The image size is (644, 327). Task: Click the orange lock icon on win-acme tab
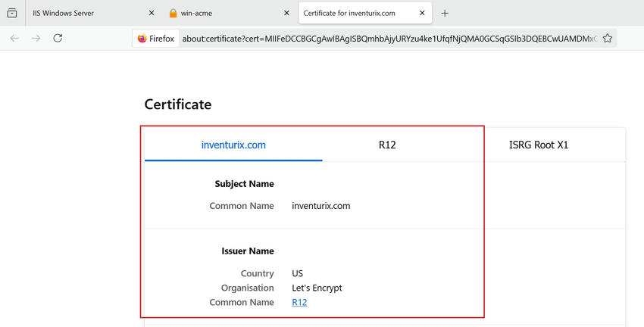tap(173, 13)
